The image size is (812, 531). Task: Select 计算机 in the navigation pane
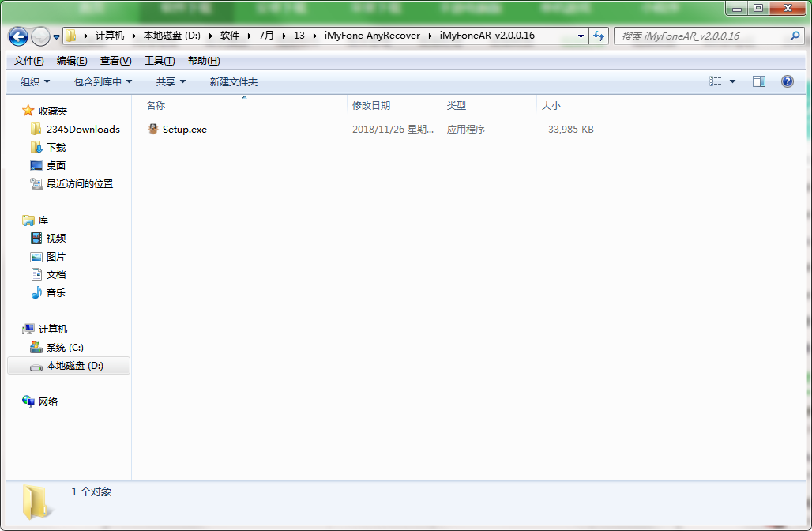(52, 329)
